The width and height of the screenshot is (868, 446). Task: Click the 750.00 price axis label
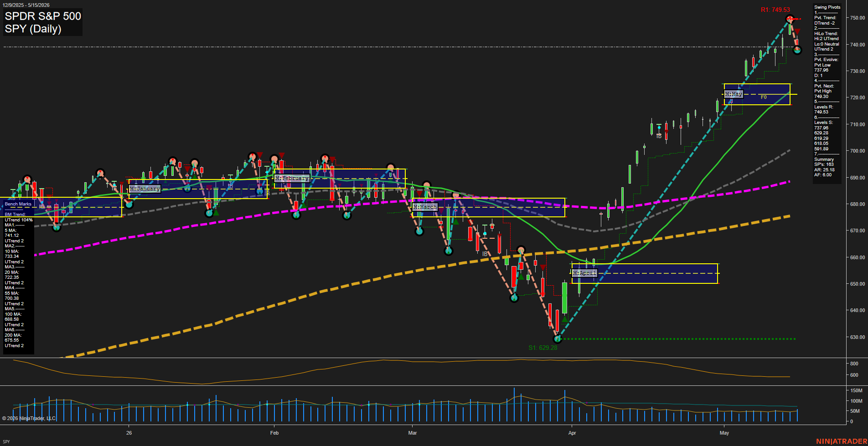[x=858, y=18]
